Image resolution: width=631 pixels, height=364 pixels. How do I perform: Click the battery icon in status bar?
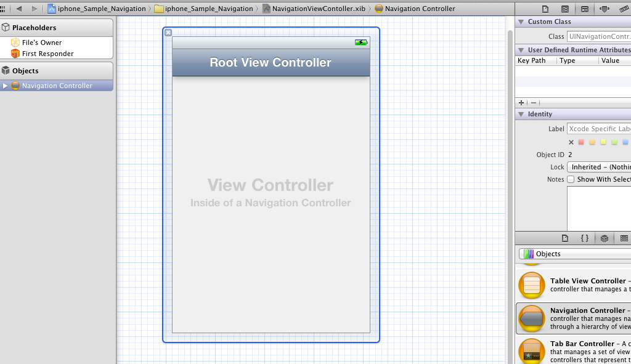coord(361,42)
